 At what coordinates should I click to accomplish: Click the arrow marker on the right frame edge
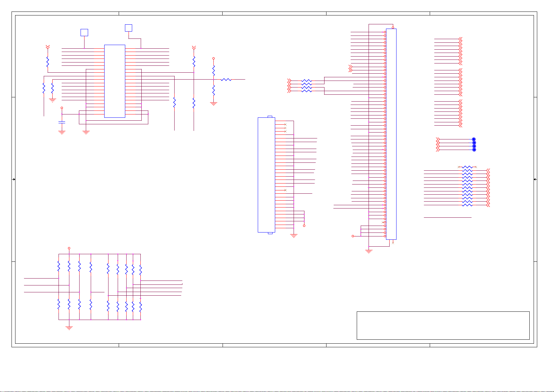(535, 180)
